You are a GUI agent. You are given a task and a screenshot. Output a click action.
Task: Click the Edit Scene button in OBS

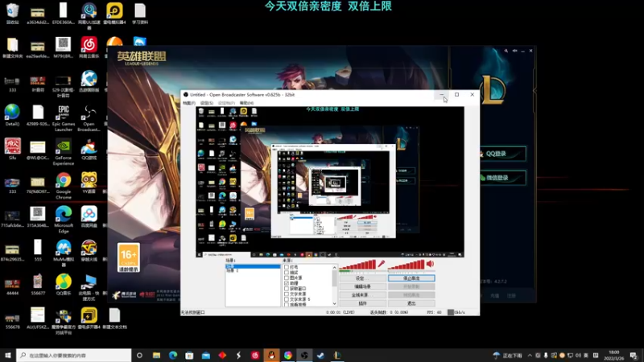coord(363,286)
